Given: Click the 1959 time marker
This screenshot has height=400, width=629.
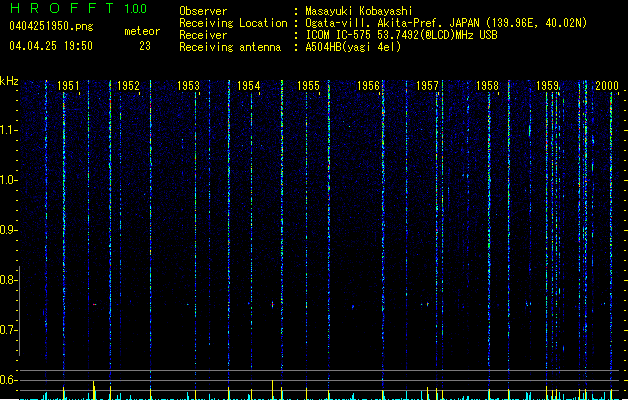Looking at the screenshot, I should (x=548, y=86).
